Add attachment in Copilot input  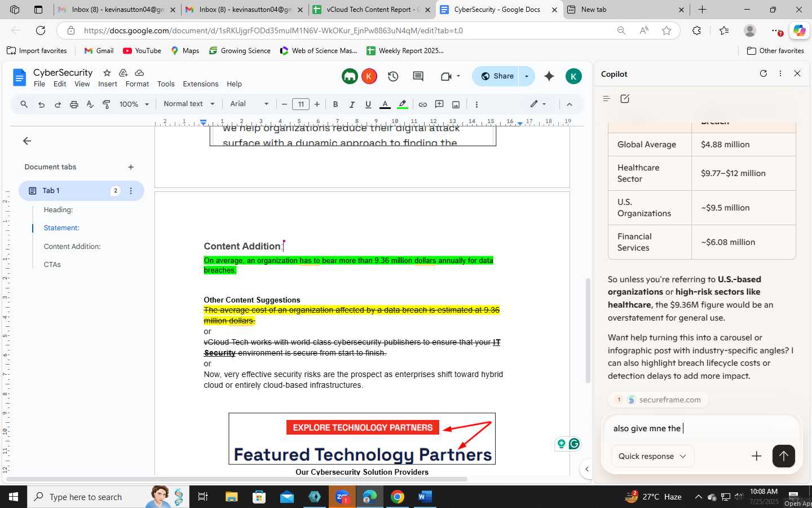tap(756, 456)
